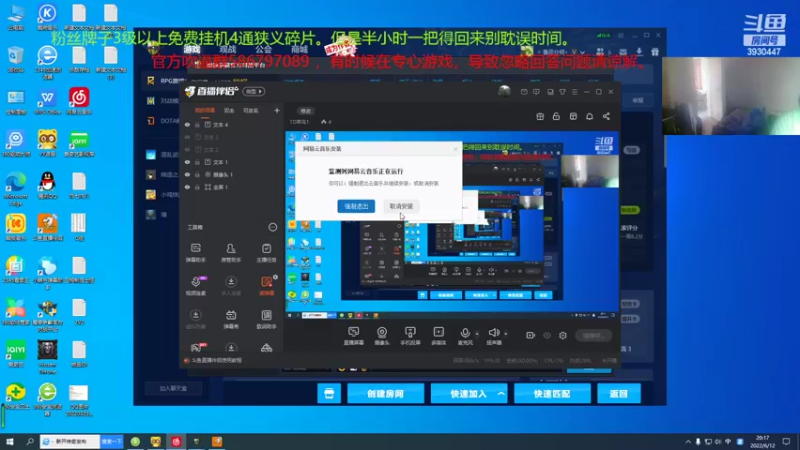Screen dimensions: 800x450
Task: Click the 返回 button
Action: coord(618,393)
